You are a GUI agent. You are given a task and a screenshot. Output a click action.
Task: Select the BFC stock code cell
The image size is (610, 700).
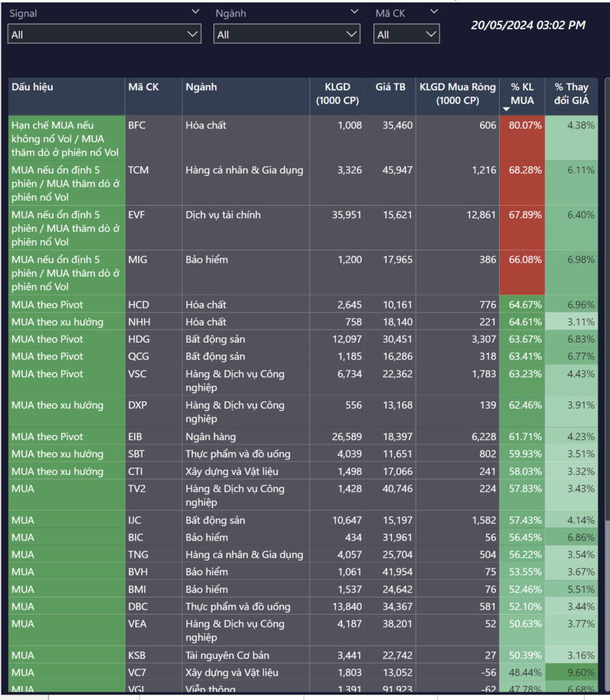[x=137, y=126]
